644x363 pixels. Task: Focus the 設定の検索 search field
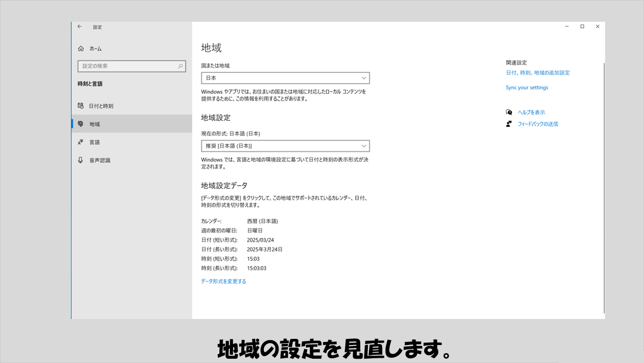pos(127,66)
